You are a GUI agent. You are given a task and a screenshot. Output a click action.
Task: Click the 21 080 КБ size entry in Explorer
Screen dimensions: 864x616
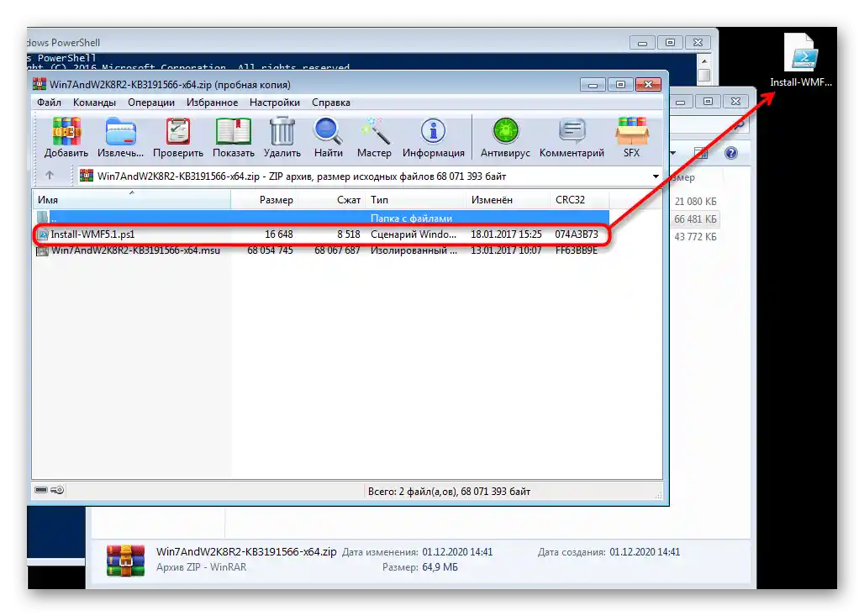(695, 202)
